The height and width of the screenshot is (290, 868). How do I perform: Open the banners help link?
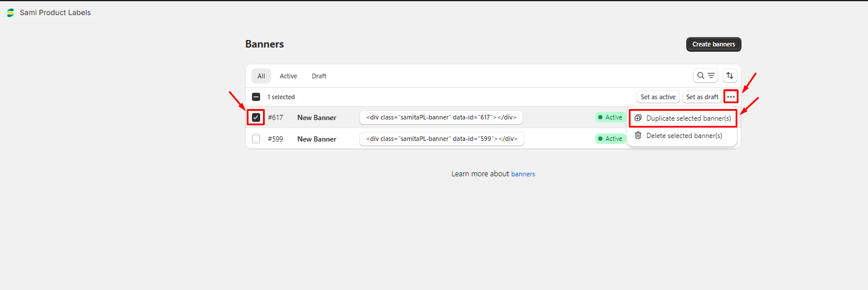pos(523,174)
